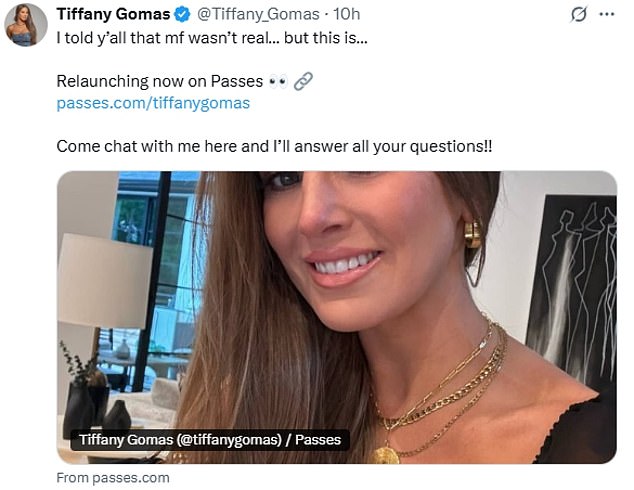Click the blue verified checkmark badge
Viewport: 634px width, 490px height.
pyautogui.click(x=182, y=15)
